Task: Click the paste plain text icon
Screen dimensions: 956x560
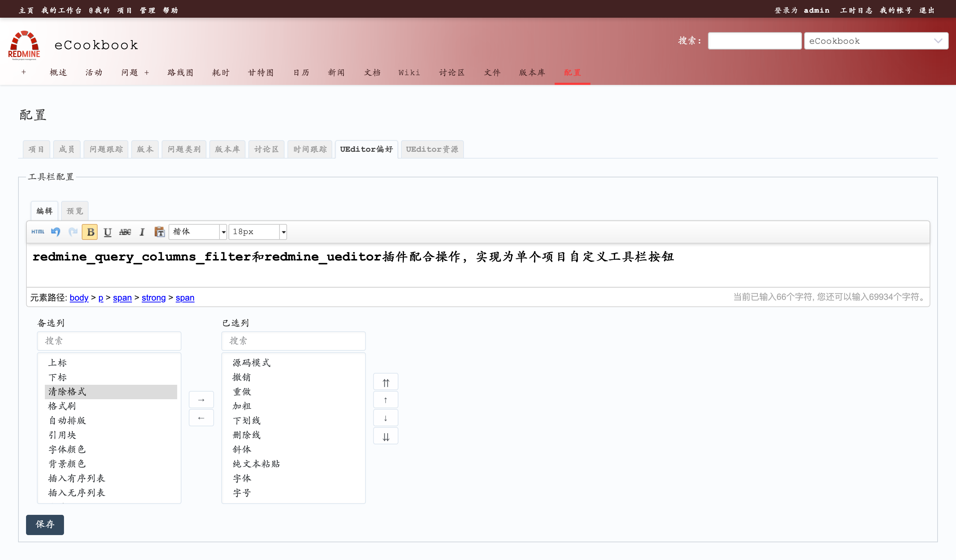Action: click(x=159, y=232)
